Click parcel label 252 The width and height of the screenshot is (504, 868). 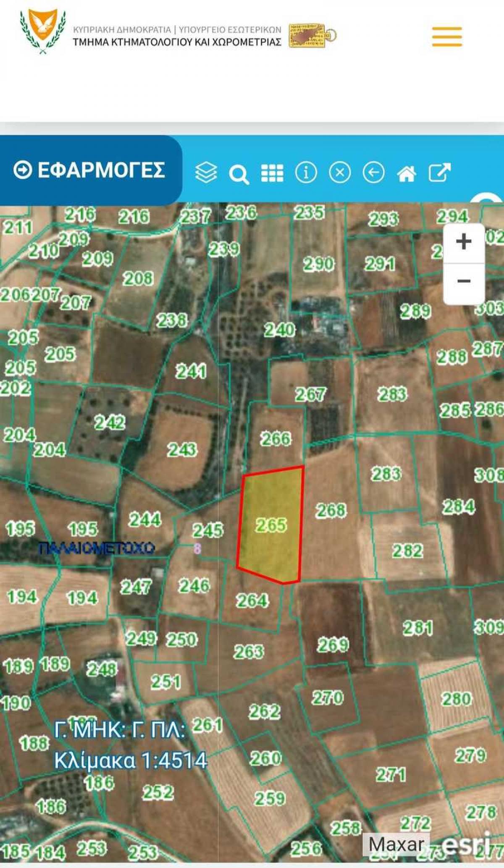coord(158,792)
